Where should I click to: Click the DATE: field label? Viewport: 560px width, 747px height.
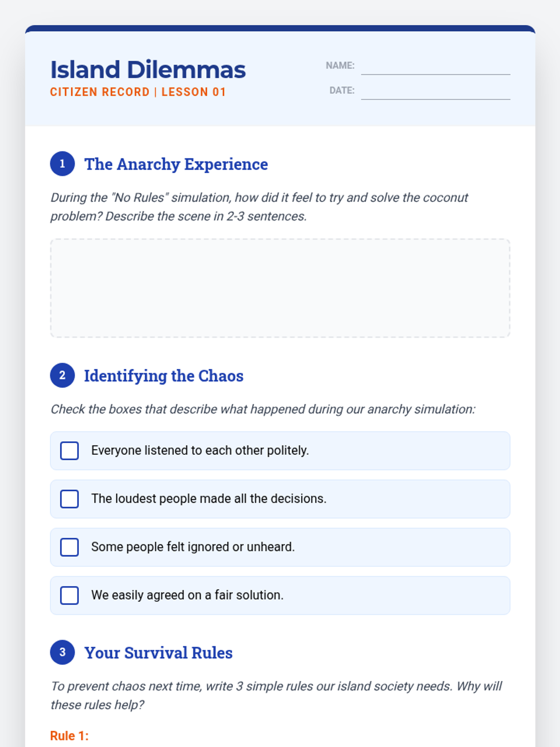click(x=342, y=91)
